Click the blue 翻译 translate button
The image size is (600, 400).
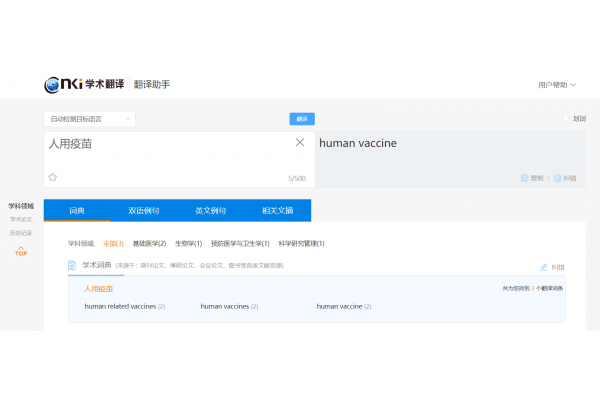[302, 119]
